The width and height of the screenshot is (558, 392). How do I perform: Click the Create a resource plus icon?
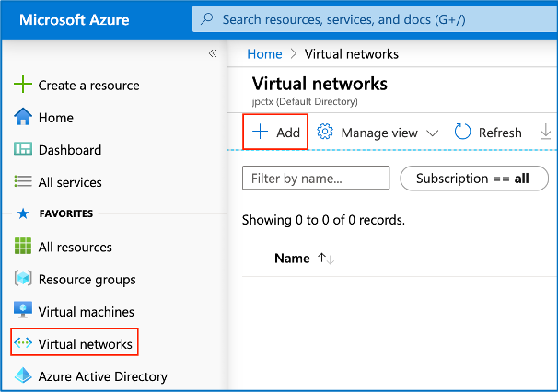[x=23, y=85]
